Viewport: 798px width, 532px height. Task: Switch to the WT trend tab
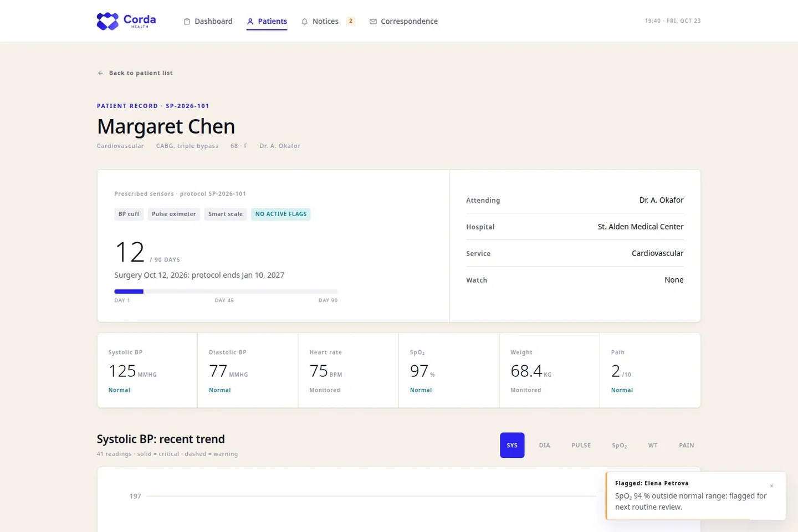[x=653, y=446]
